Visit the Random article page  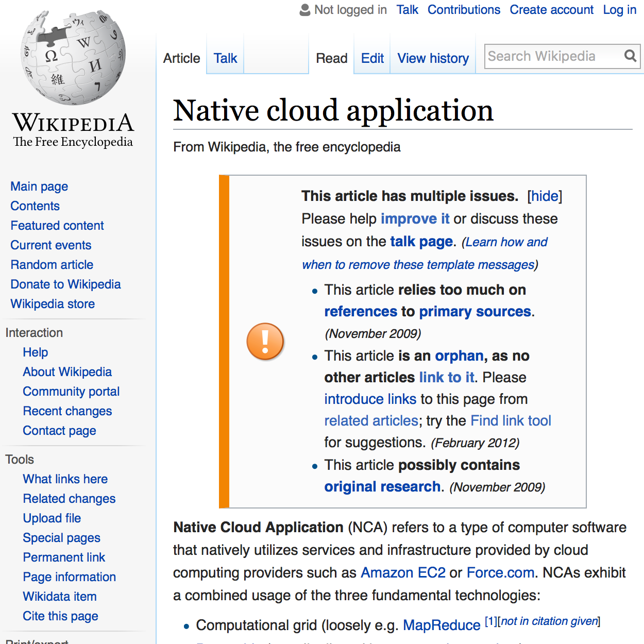52,264
